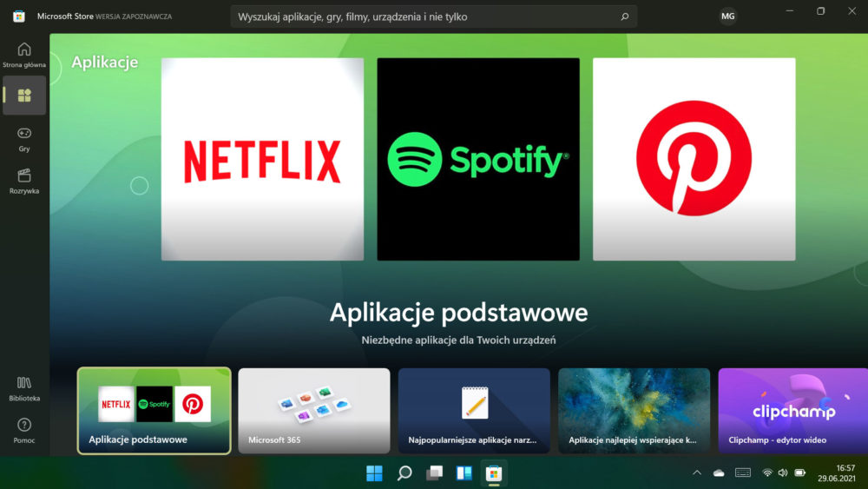Open Biblioteka in the sidebar
Screen dimensions: 868x489
pos(24,388)
